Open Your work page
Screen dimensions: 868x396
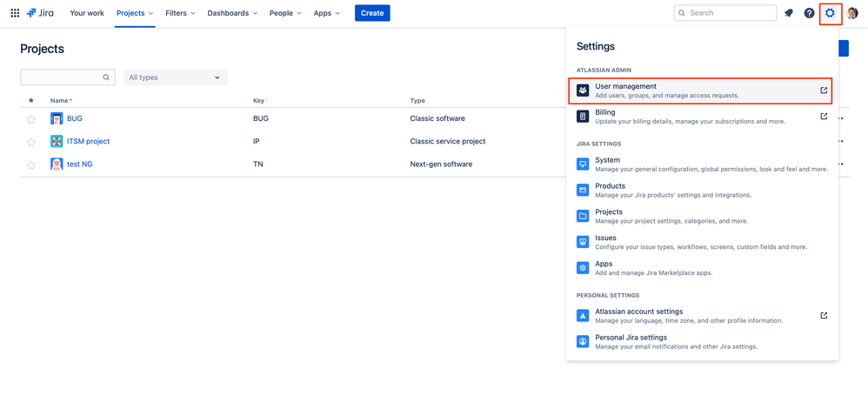87,13
